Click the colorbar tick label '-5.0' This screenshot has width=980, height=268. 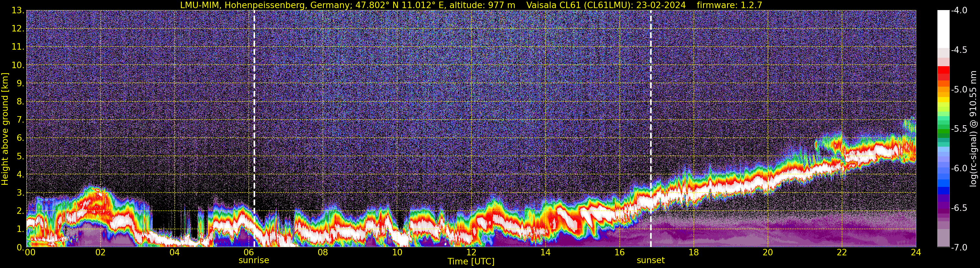pos(959,90)
